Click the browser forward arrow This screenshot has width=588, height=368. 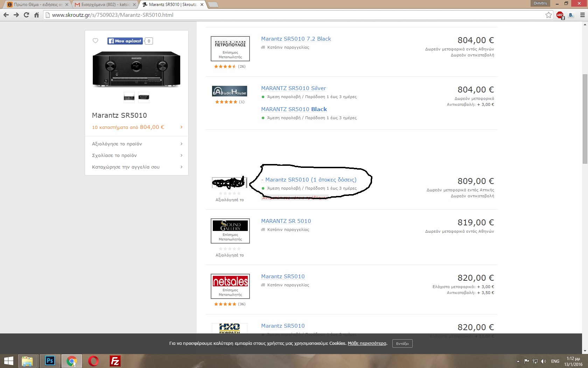click(16, 15)
